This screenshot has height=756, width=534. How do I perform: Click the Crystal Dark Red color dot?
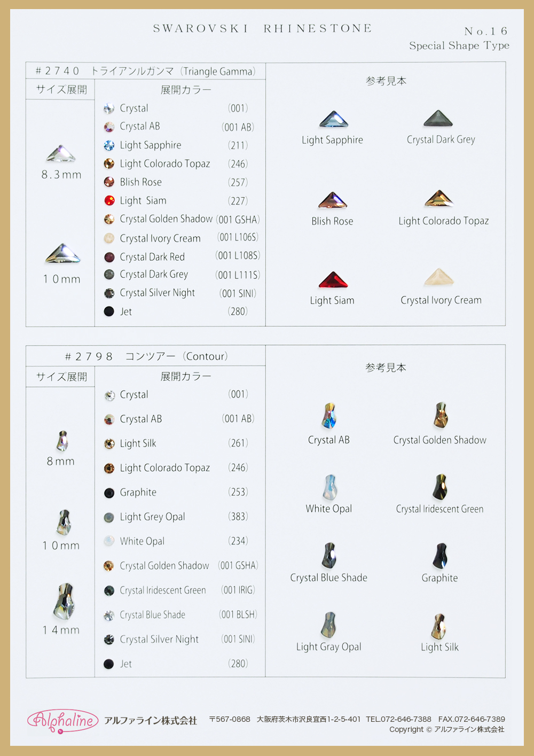(109, 257)
